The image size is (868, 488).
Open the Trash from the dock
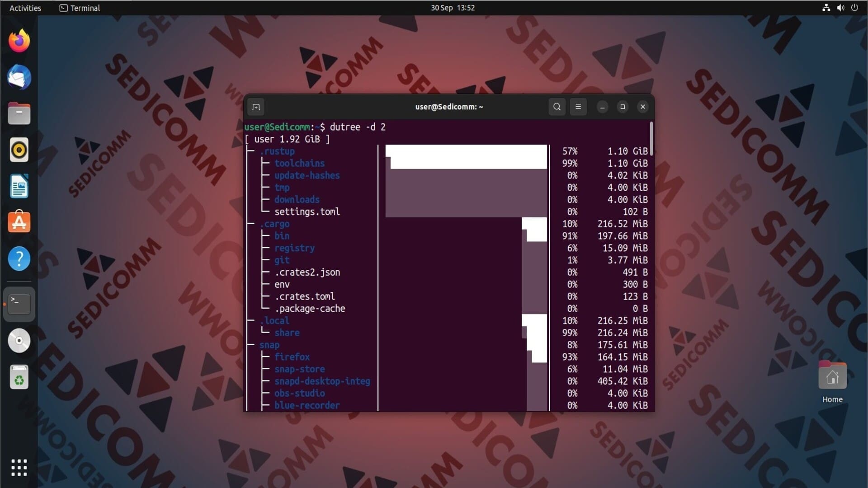coord(19,377)
